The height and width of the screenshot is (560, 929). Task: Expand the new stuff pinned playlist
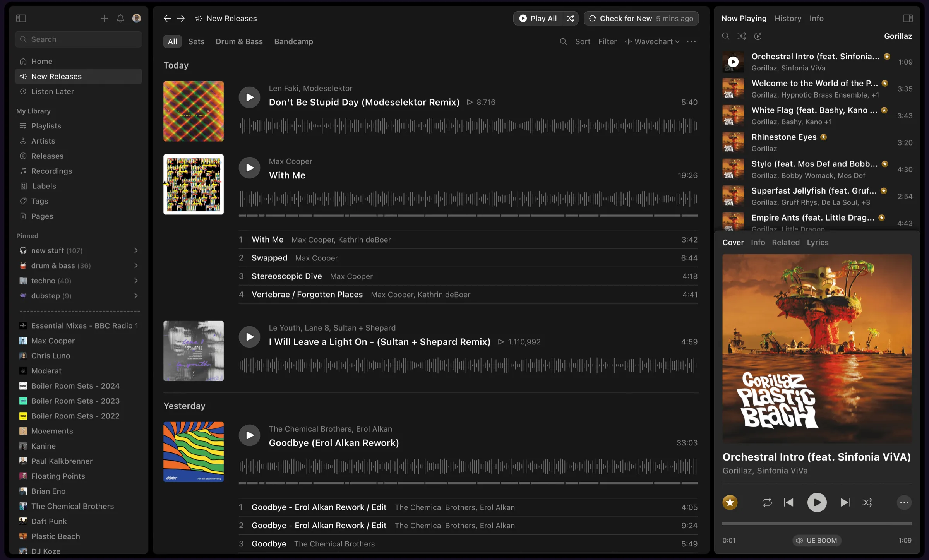point(136,250)
